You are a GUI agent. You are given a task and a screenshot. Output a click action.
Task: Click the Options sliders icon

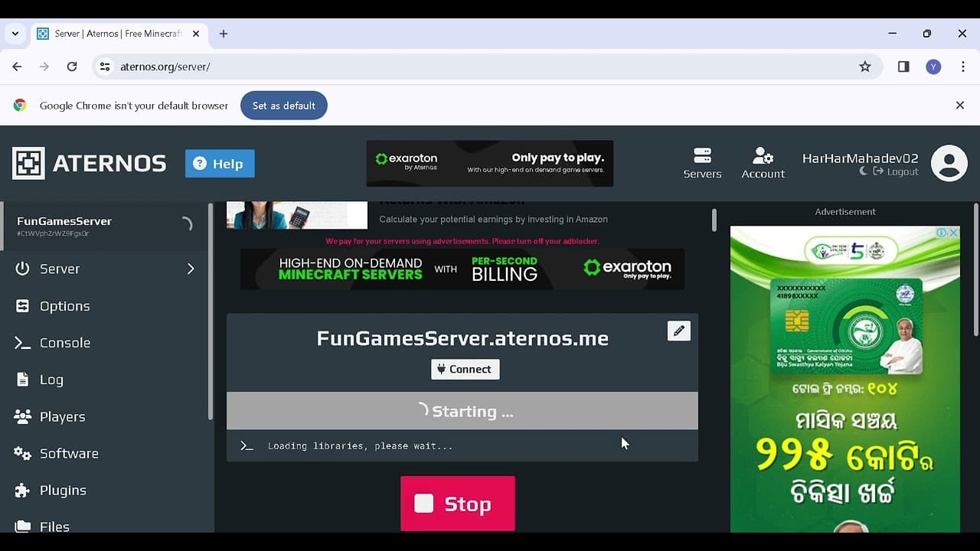(23, 306)
